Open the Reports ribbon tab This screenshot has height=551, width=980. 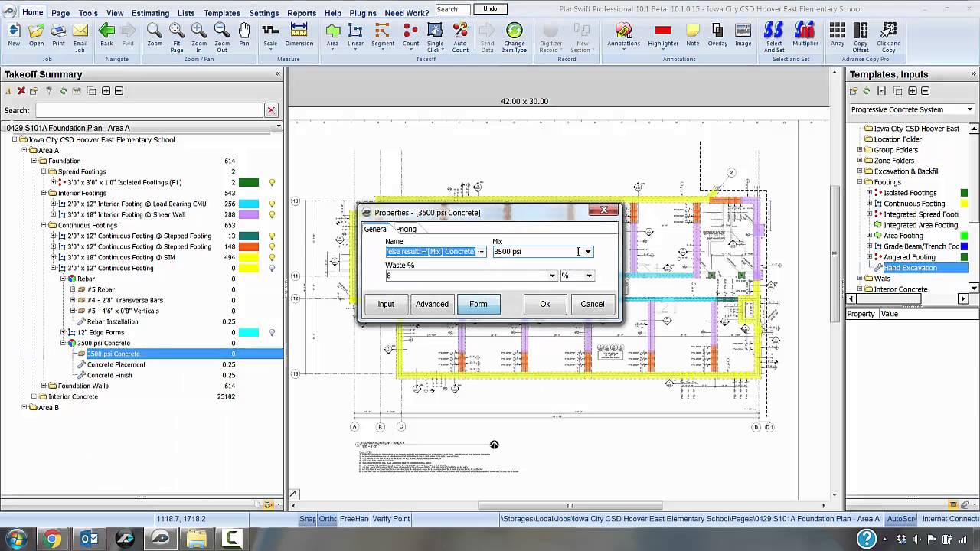pyautogui.click(x=302, y=13)
